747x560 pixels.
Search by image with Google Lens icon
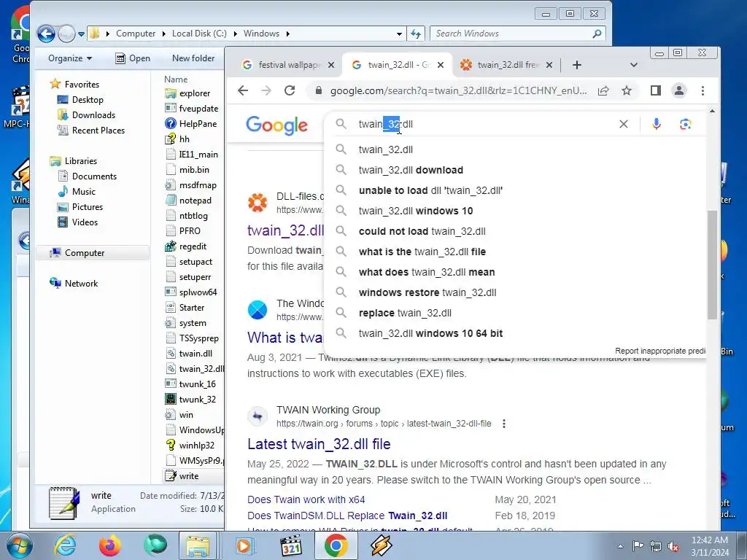pos(685,124)
